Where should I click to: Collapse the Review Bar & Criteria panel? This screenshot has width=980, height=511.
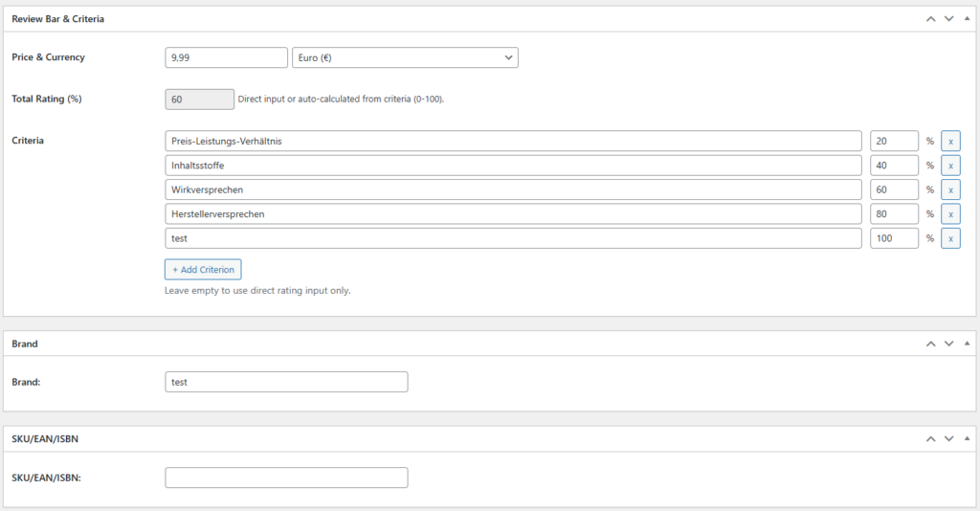(967, 18)
